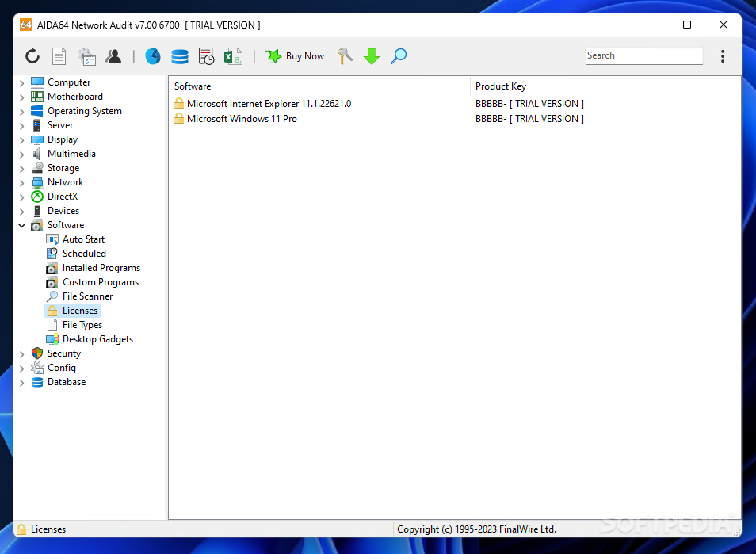Collapse the Software tree node

pos(21,225)
